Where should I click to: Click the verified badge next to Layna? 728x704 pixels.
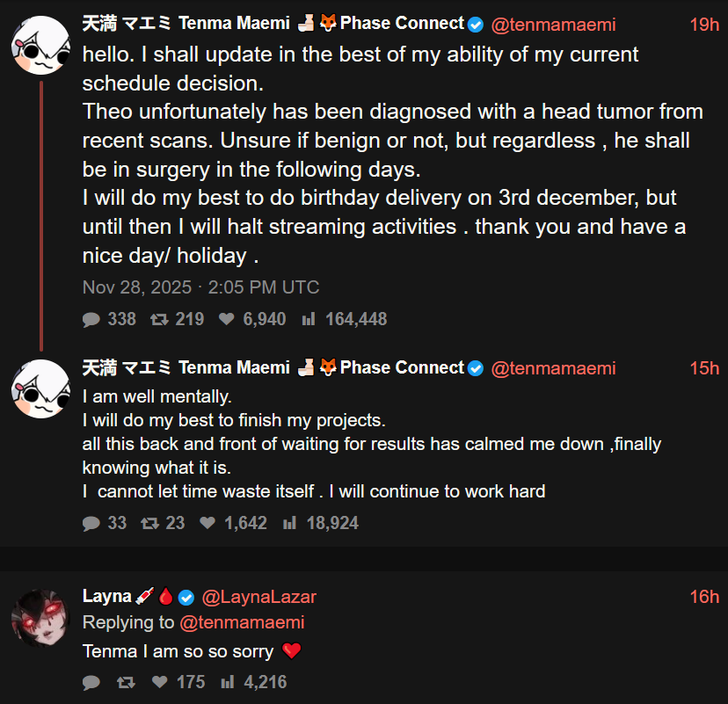point(186,598)
